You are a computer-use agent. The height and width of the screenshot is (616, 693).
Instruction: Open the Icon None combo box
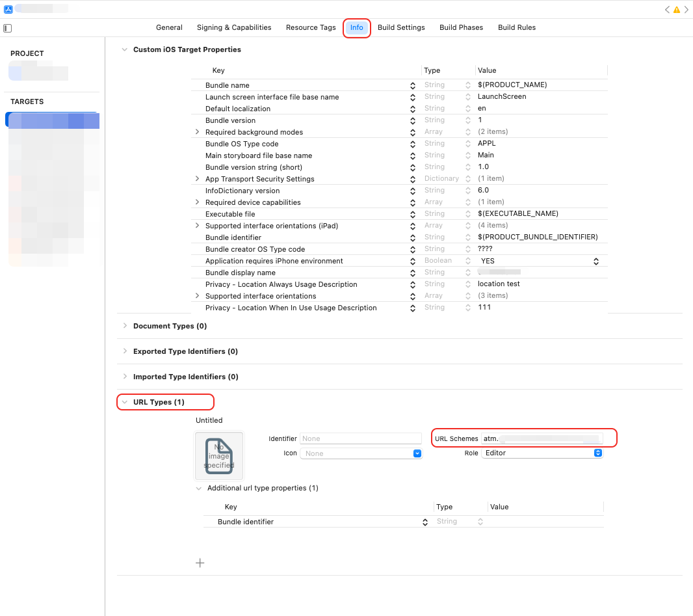(x=361, y=453)
